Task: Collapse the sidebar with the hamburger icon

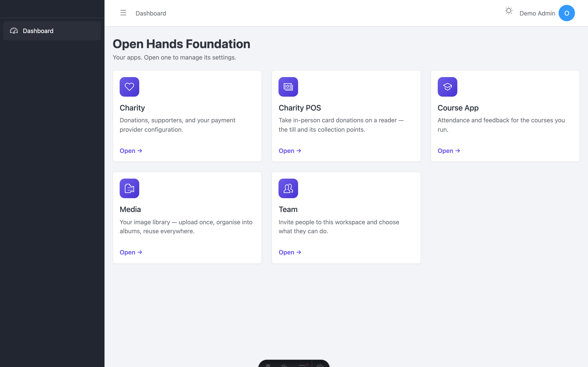Action: [x=123, y=13]
